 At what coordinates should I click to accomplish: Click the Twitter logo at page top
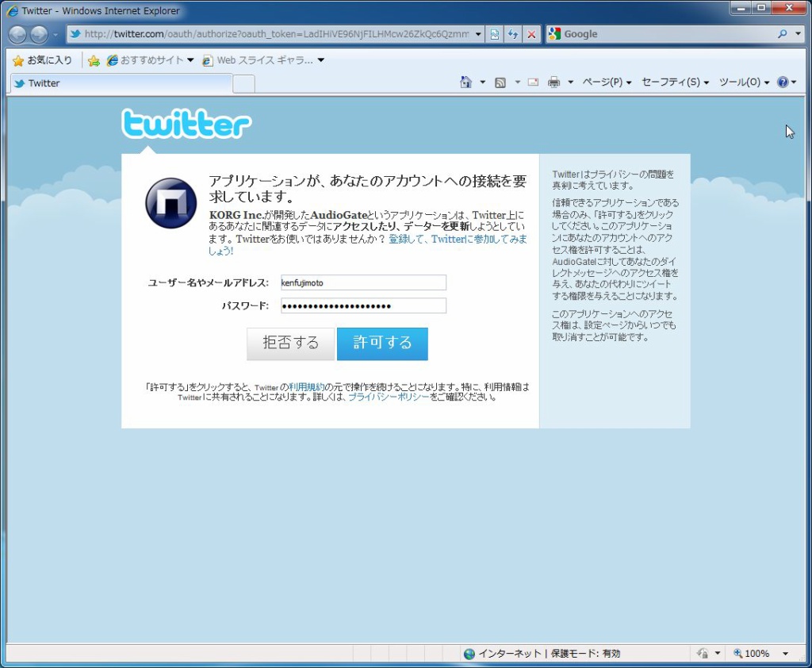click(x=186, y=124)
